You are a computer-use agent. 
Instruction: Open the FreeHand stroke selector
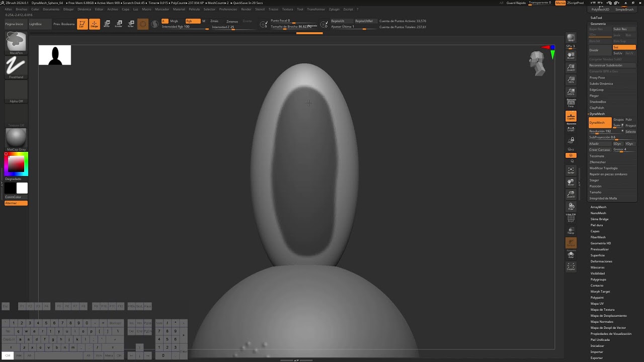tap(16, 67)
